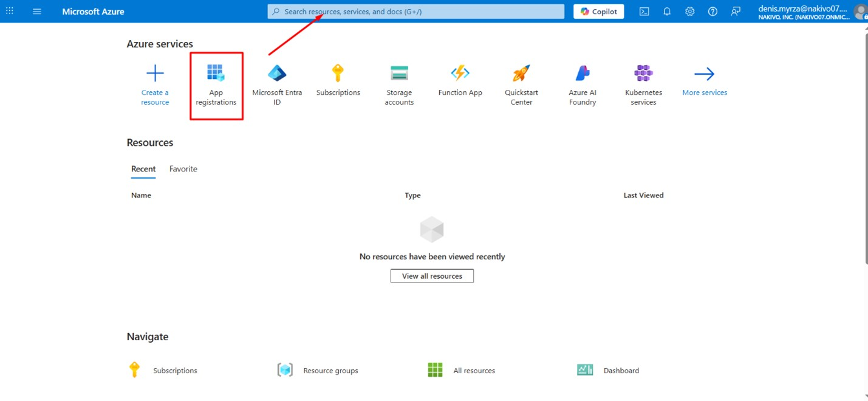Image resolution: width=868 pixels, height=401 pixels.
Task: Open the Copilot button
Action: 598,12
